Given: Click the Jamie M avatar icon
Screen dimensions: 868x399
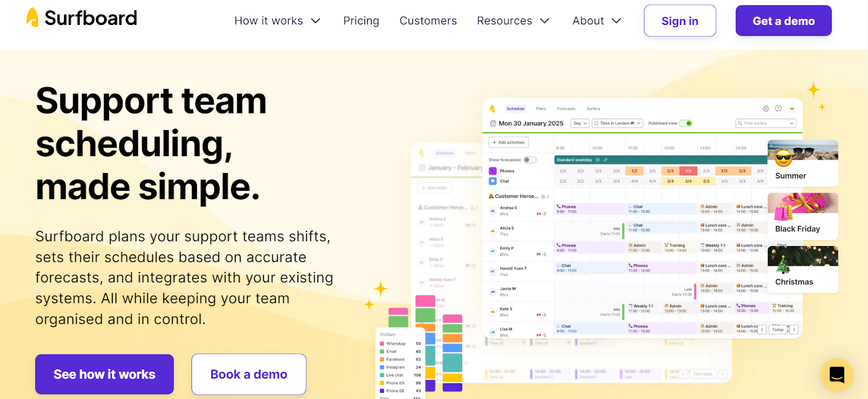Looking at the screenshot, I should pyautogui.click(x=493, y=292).
